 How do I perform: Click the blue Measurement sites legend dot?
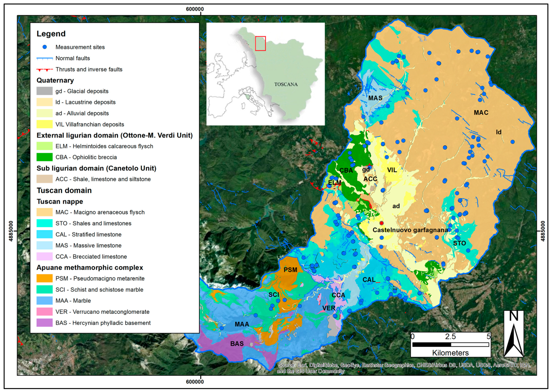tap(45, 47)
